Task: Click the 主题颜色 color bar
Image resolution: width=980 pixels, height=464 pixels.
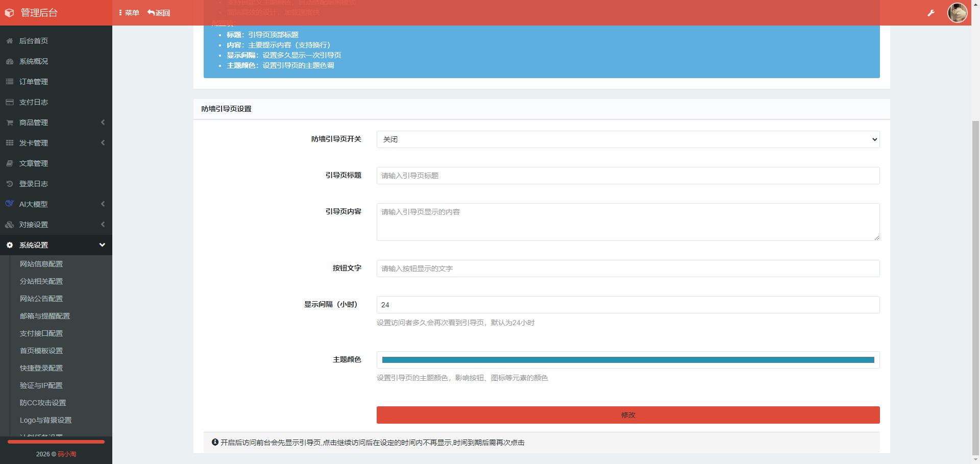Action: 628,360
